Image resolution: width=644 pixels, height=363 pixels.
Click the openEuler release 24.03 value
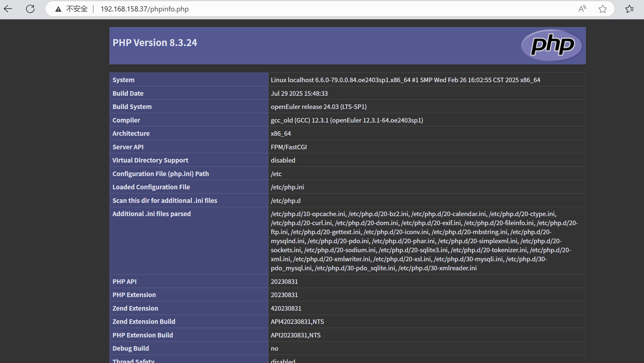click(x=318, y=107)
